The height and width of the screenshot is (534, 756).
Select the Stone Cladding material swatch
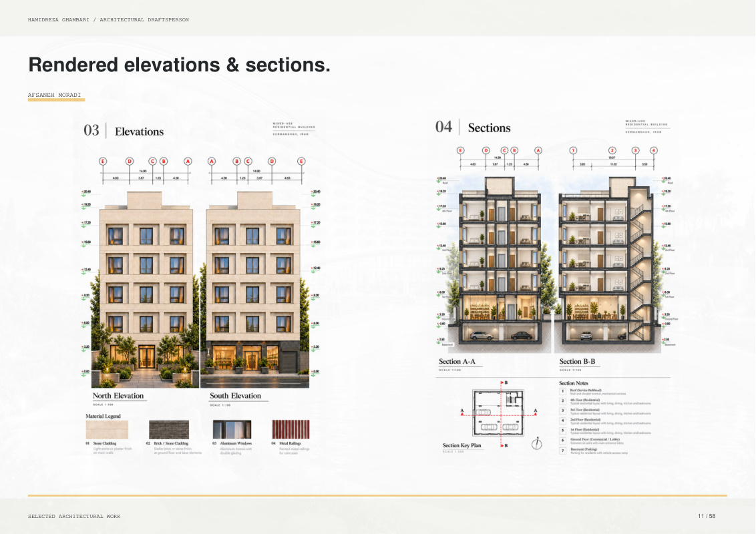[107, 429]
